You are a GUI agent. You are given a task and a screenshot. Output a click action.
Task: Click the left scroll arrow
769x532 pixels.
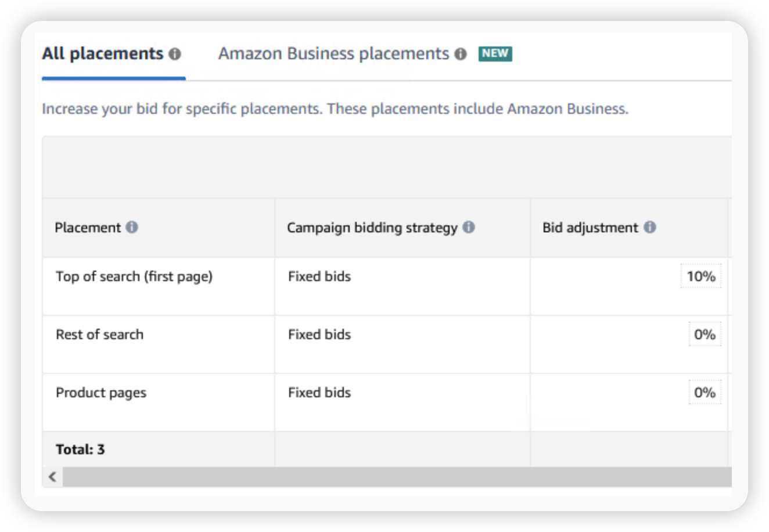tap(53, 477)
